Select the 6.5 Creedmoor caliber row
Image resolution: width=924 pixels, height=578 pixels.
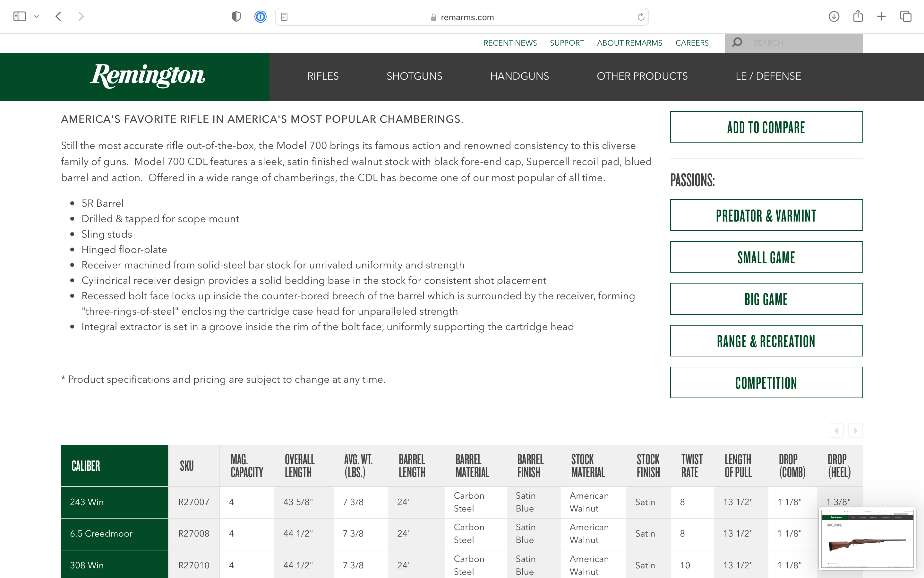pyautogui.click(x=115, y=534)
